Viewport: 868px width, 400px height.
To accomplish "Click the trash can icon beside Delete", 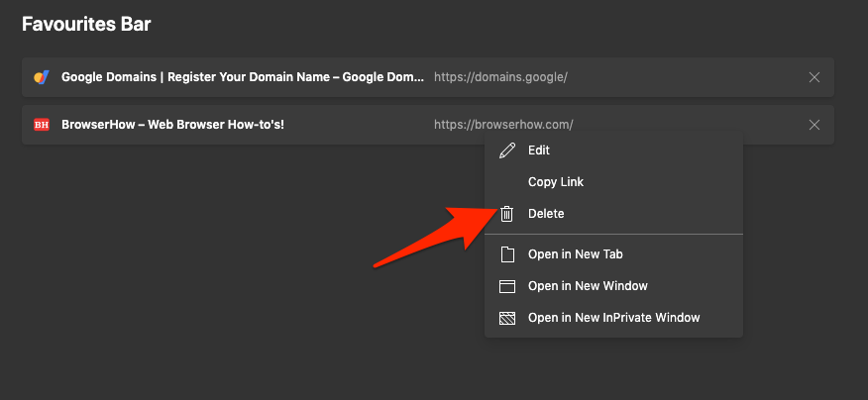I will tap(507, 214).
